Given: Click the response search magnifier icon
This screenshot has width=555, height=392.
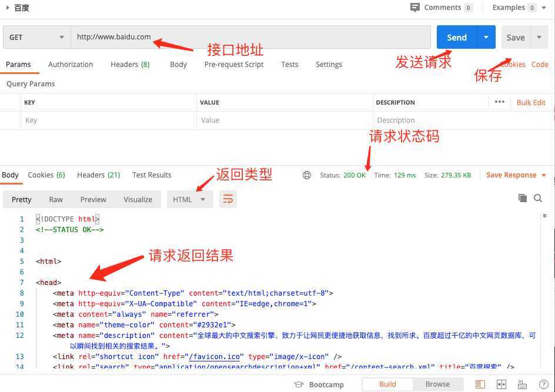Looking at the screenshot, I should (537, 198).
